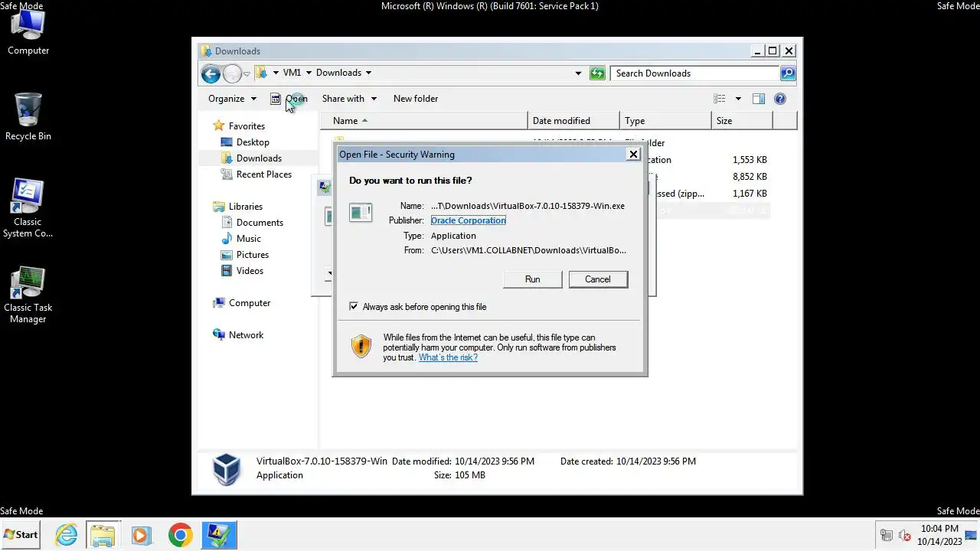Launch Internet Explorer from taskbar

click(x=67, y=535)
